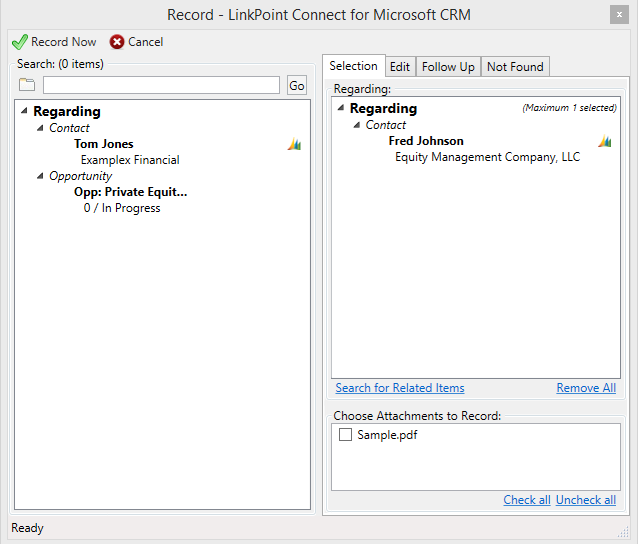
Task: Open the folder icon beside the search field
Action: (x=27, y=85)
